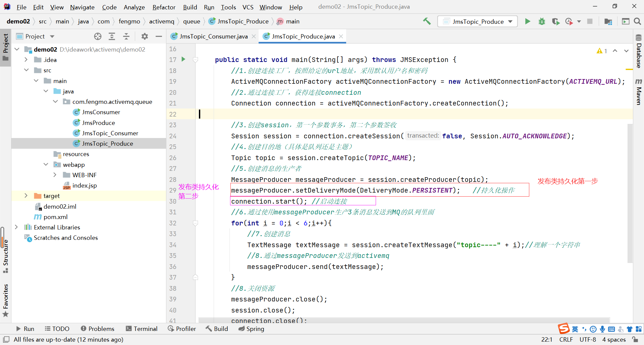Open the Maven tool window
This screenshot has width=644, height=345.
point(639,92)
